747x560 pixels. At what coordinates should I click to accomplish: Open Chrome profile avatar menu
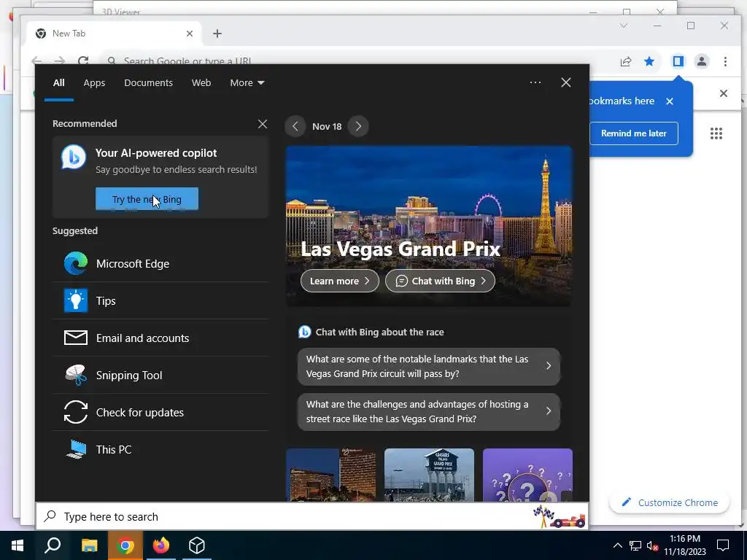click(702, 61)
